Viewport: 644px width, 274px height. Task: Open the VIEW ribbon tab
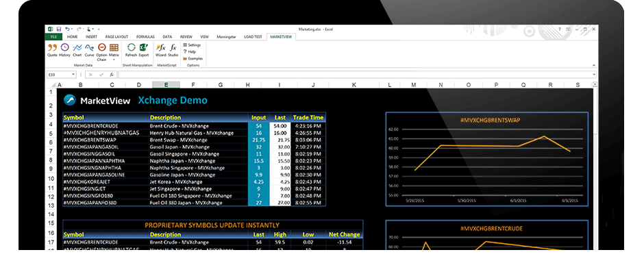(205, 36)
